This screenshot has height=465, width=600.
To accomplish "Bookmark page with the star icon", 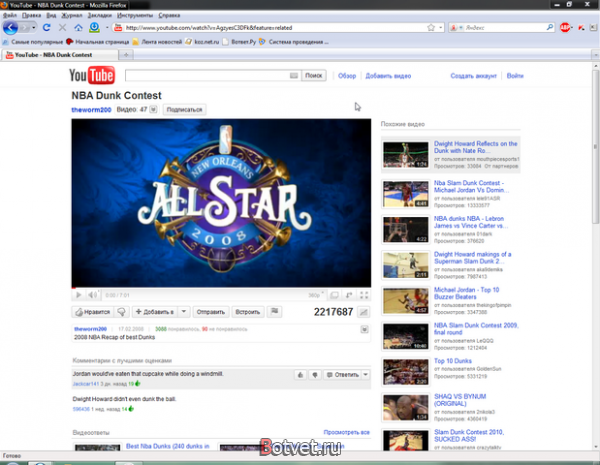I will 431,28.
